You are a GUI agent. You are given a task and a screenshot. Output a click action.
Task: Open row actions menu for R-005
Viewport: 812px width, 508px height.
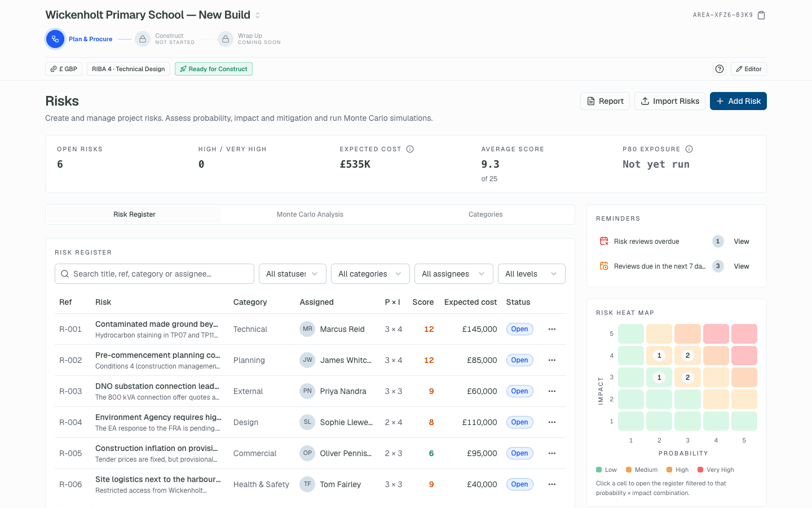[552, 453]
